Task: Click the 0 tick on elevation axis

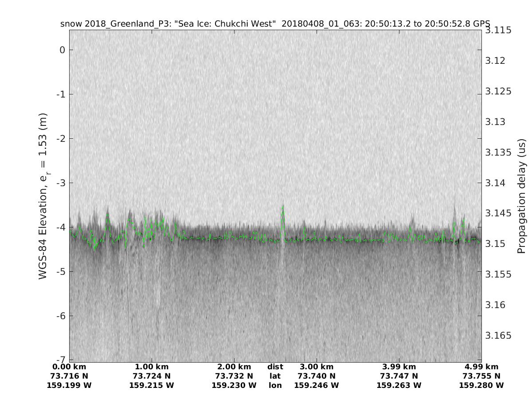Action: coord(63,50)
